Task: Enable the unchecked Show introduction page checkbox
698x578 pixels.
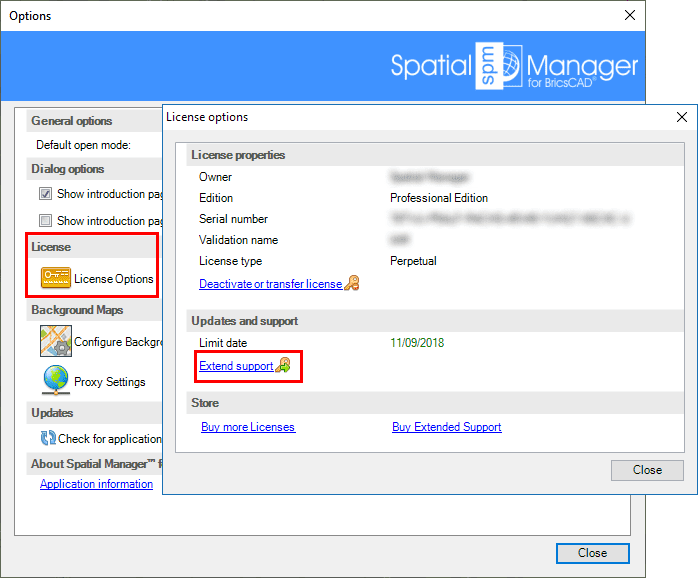Action: coord(45,220)
